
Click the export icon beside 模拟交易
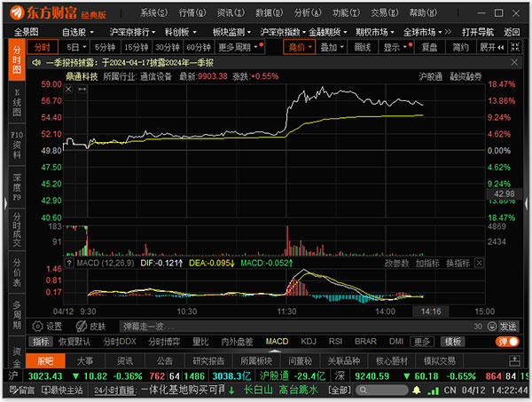(x=514, y=361)
